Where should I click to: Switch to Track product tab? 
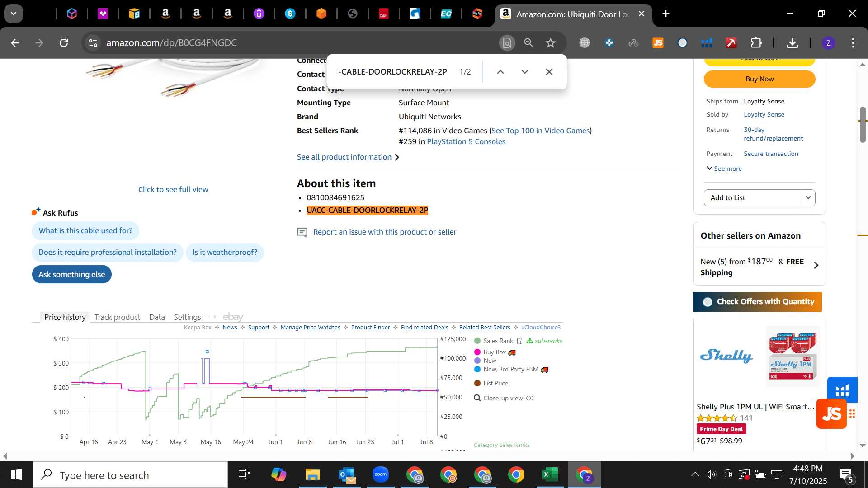click(117, 317)
